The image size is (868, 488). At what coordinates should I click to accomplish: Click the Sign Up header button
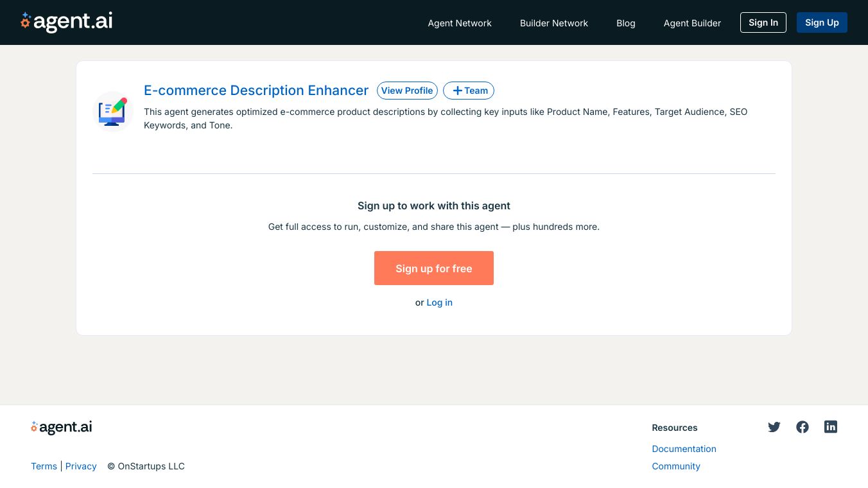tap(822, 22)
